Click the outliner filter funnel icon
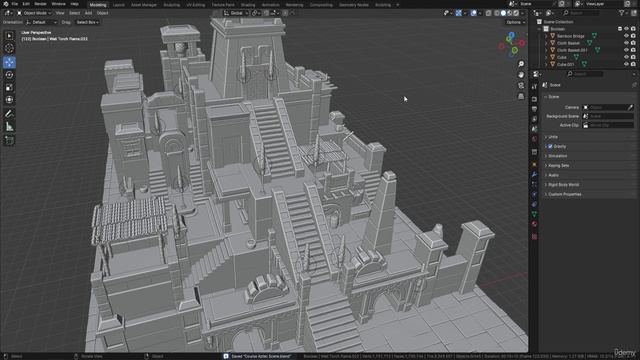Screen dimensions: 640x360 pos(622,13)
